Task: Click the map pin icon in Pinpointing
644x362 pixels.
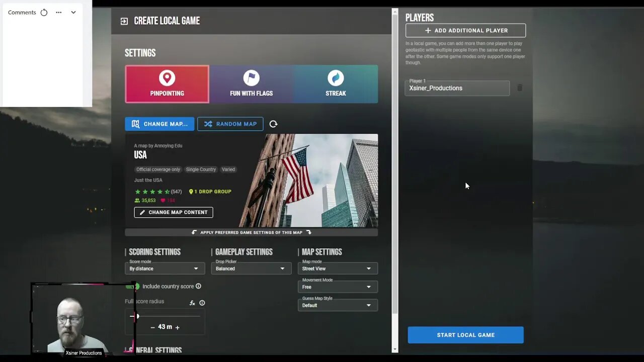Action: pyautogui.click(x=167, y=78)
